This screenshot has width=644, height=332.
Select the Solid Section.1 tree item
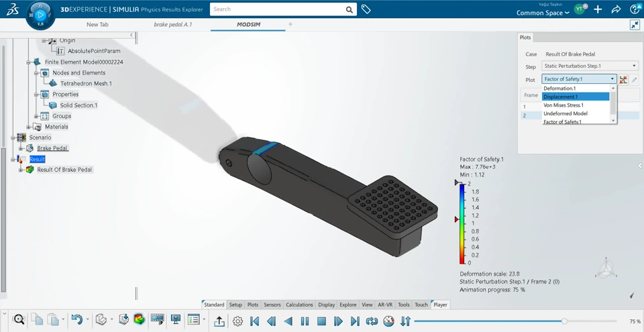(79, 105)
